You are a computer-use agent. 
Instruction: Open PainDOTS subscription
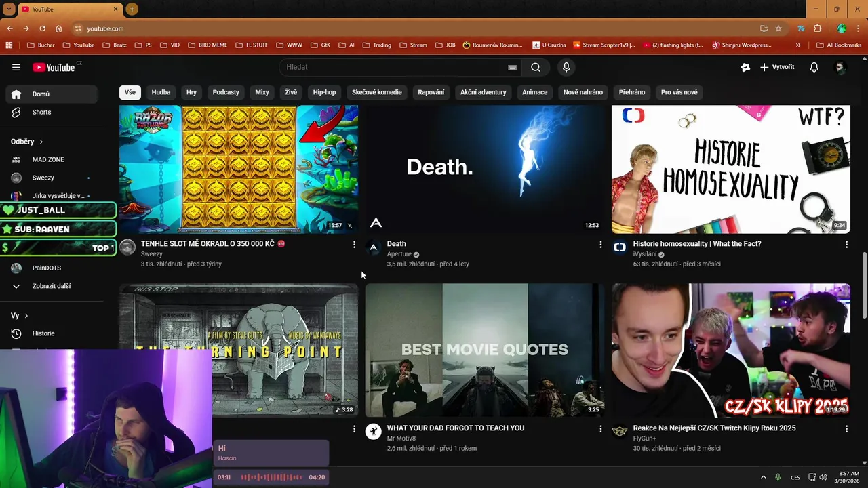(x=52, y=268)
